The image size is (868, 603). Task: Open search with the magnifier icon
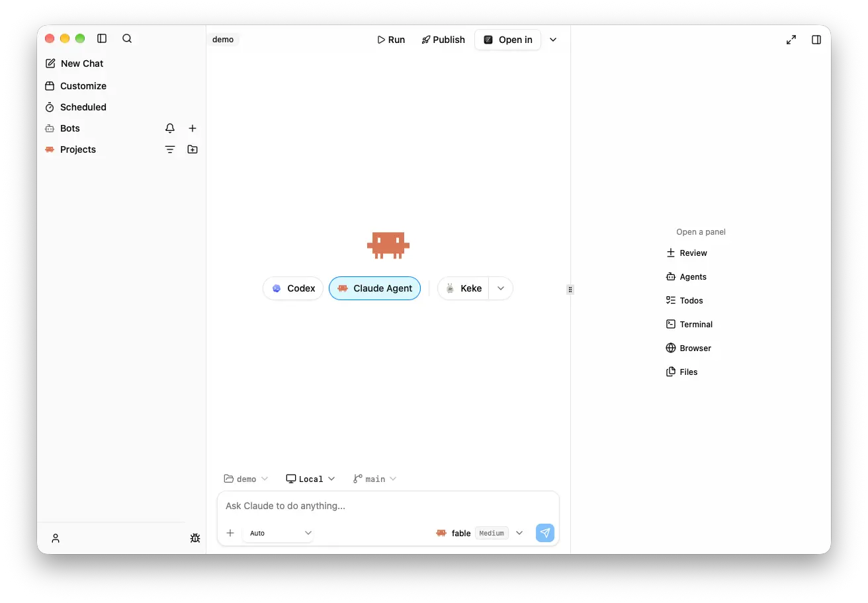tap(127, 38)
